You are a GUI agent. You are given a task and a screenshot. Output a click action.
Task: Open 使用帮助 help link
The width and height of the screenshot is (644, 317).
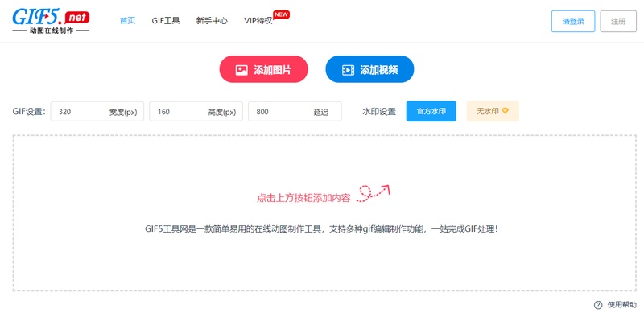(621, 305)
